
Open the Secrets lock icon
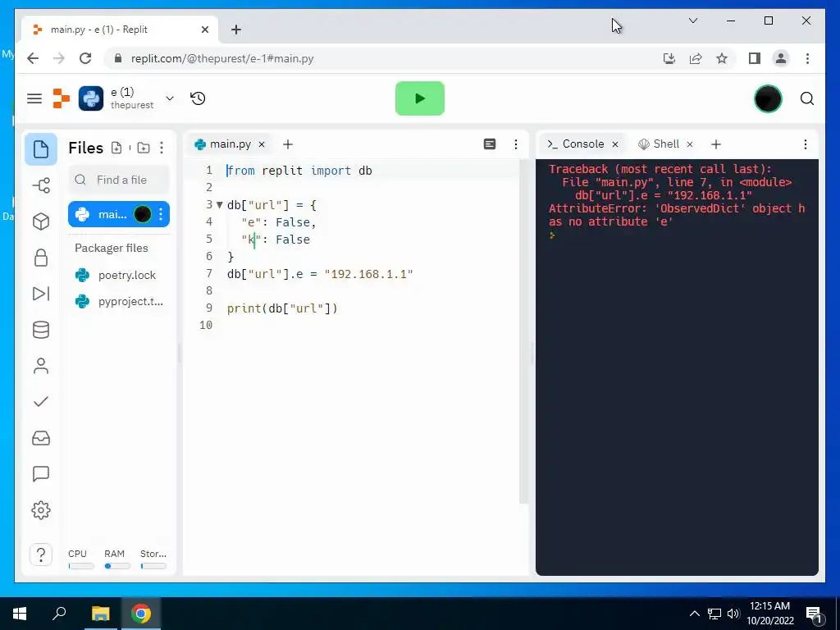point(41,258)
